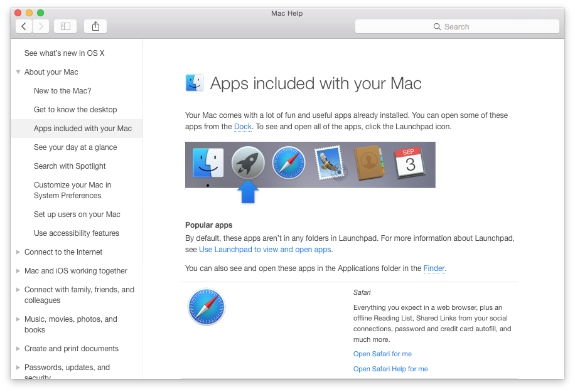Click the Mac Help window title
575x392 pixels.
(x=287, y=14)
